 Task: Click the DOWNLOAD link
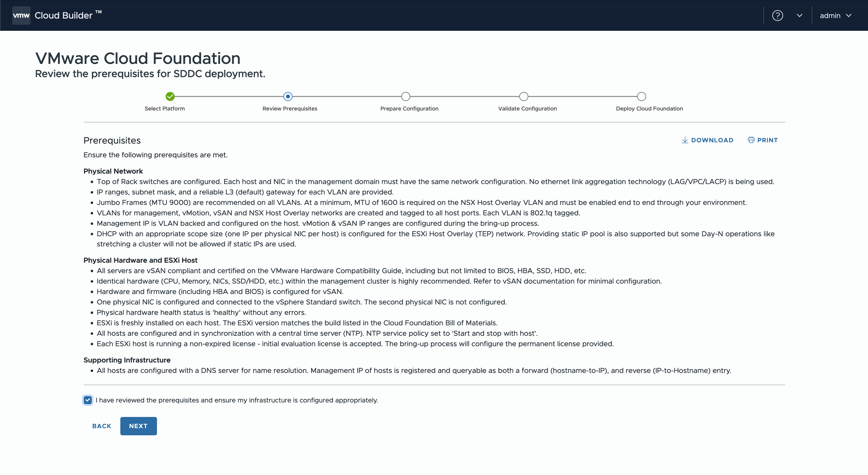[712, 140]
